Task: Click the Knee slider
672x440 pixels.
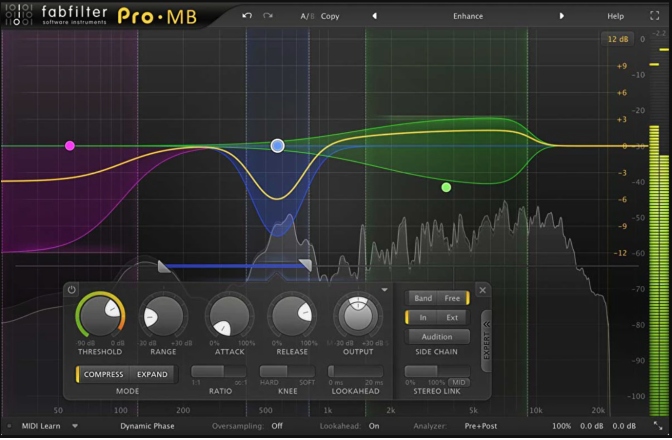Action: coord(287,371)
